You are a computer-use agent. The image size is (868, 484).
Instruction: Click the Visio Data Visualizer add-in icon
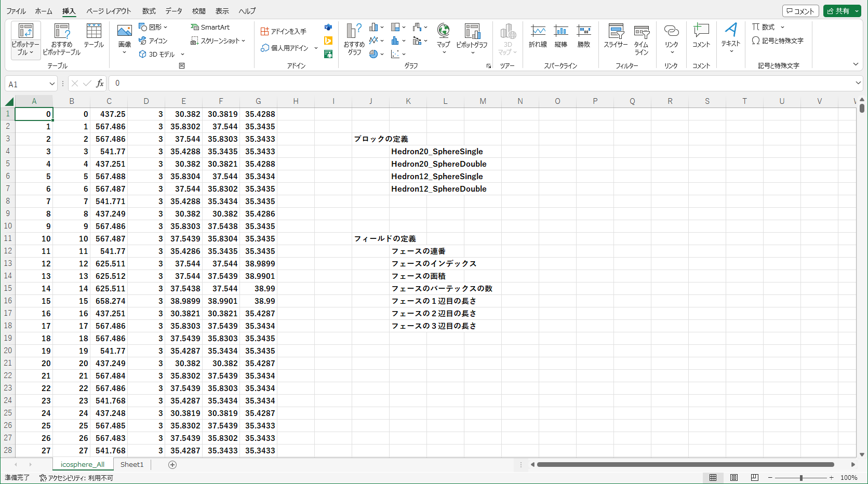coord(328,27)
